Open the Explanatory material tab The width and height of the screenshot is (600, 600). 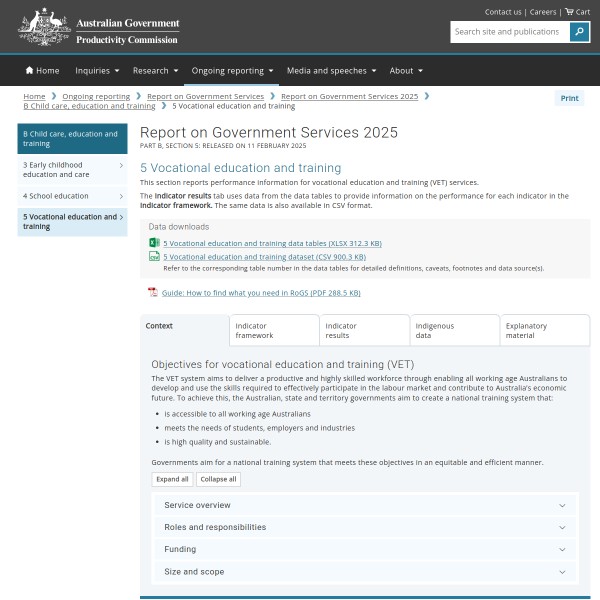pyautogui.click(x=544, y=330)
